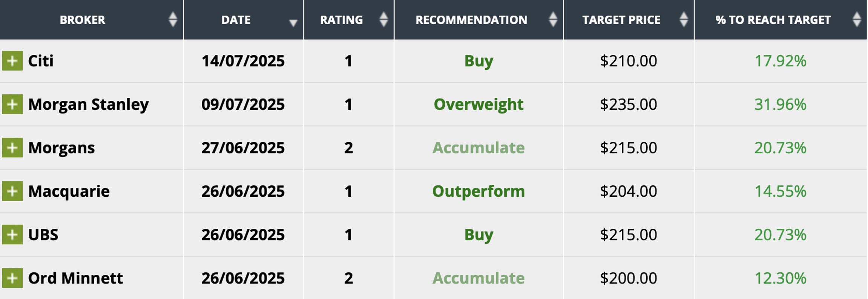The height and width of the screenshot is (299, 868).
Task: Open the Morgan Stanley broker name
Action: pos(88,105)
